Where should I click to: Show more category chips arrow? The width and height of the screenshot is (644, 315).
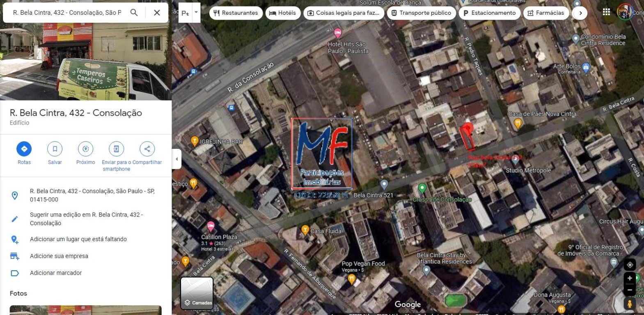click(x=580, y=13)
